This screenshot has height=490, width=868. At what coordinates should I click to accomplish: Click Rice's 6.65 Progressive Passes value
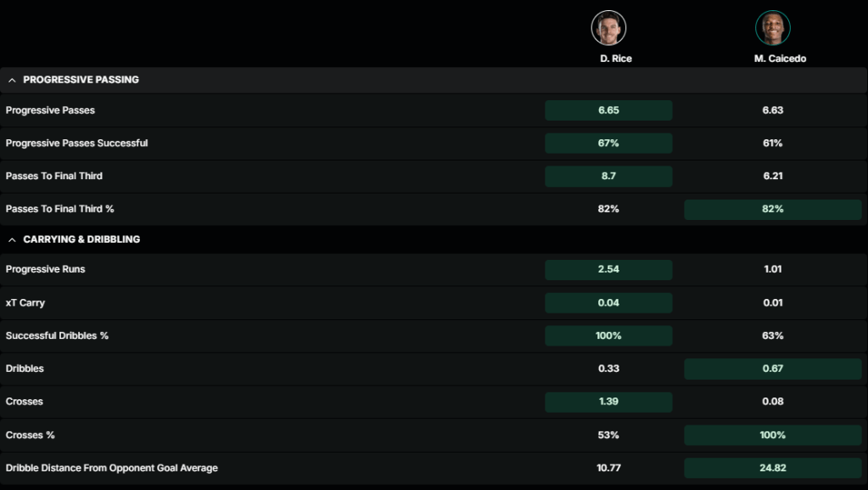tap(608, 110)
